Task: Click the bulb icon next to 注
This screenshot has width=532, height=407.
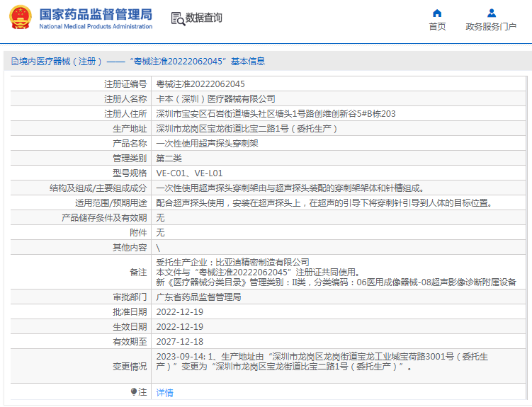Action: pos(134,391)
